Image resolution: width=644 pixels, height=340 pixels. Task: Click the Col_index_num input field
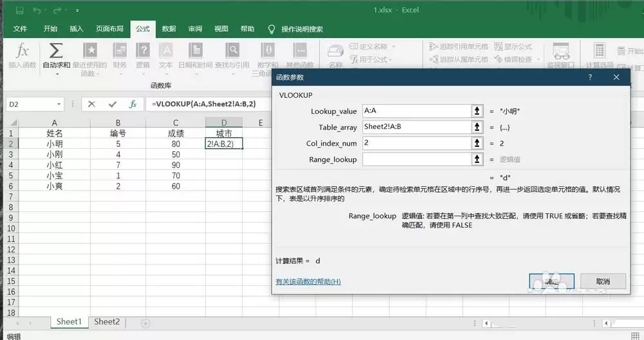tap(417, 143)
